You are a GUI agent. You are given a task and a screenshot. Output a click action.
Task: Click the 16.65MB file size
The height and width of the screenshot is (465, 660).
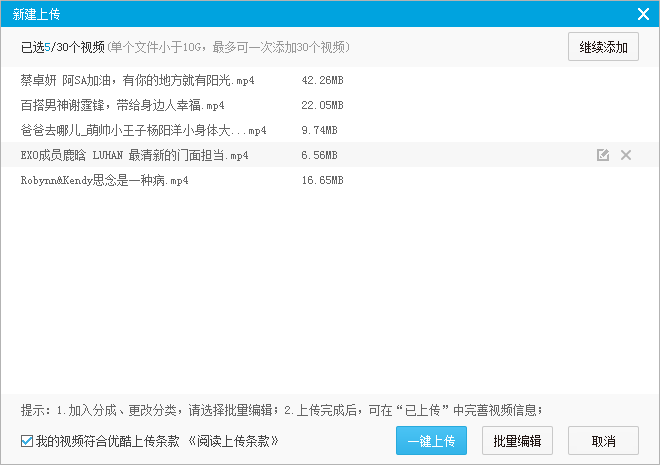(322, 180)
